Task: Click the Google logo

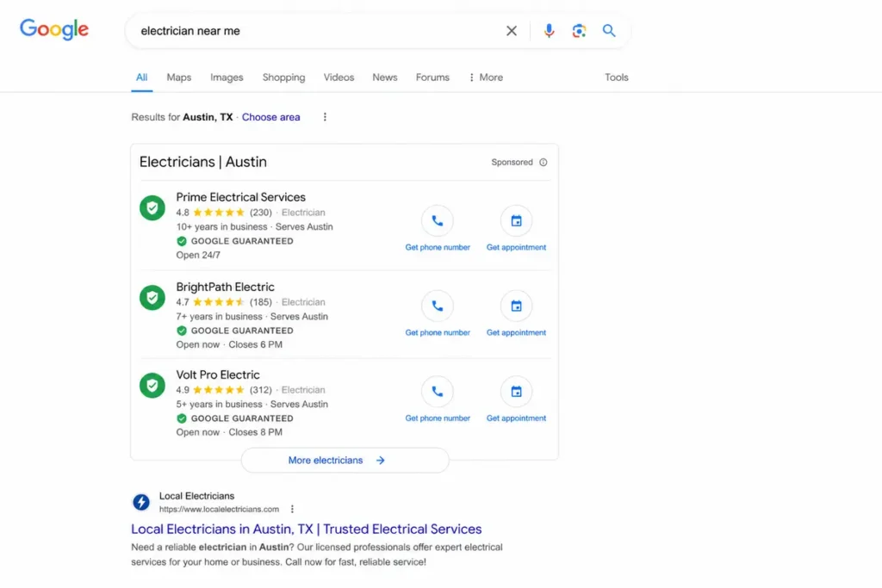Action: [54, 29]
